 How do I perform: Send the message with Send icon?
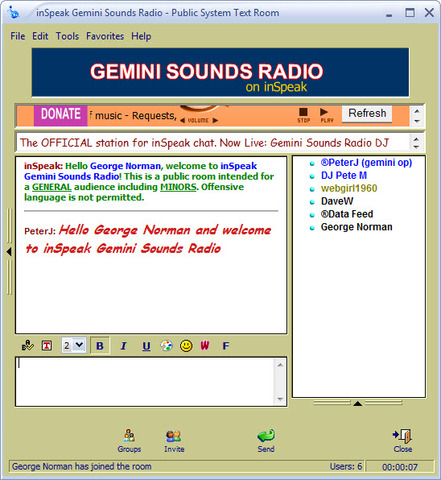266,441
